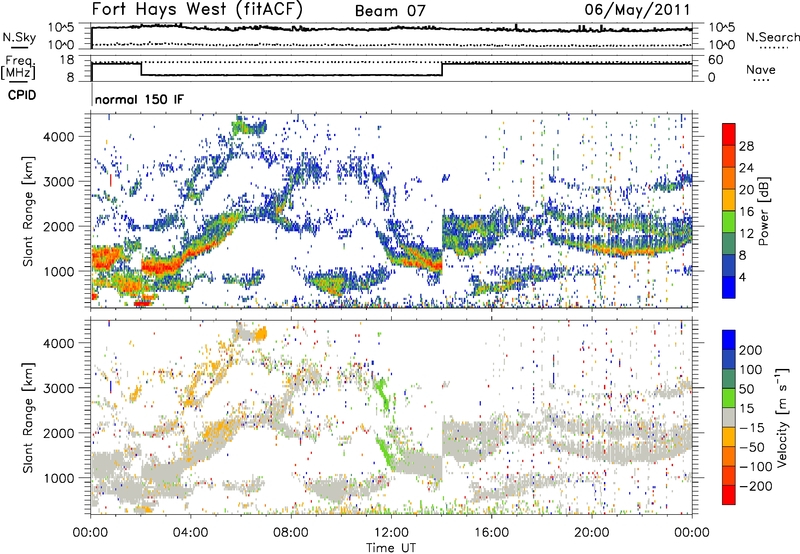Click the '10^5' tick beside N.Sky

(61, 27)
